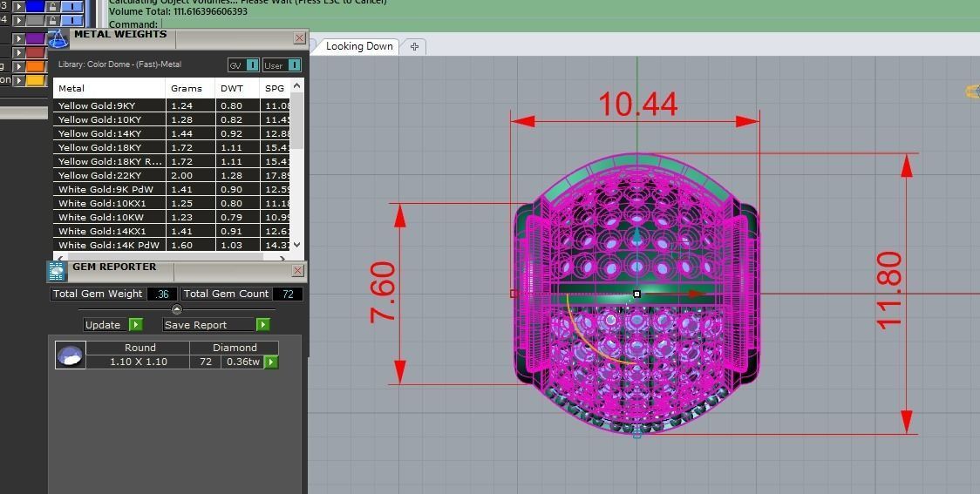Click the metal table scroll-up arrow
The height and width of the screenshot is (494, 980).
tap(296, 85)
